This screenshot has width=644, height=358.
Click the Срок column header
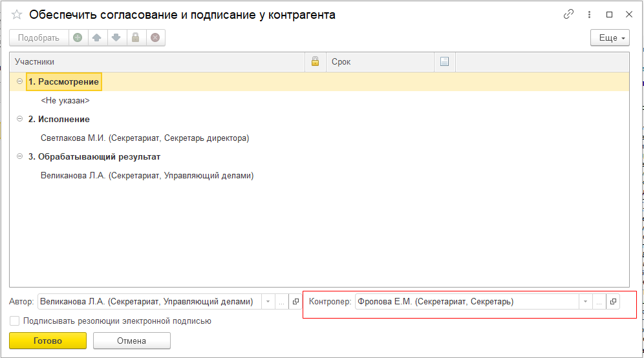pos(380,62)
